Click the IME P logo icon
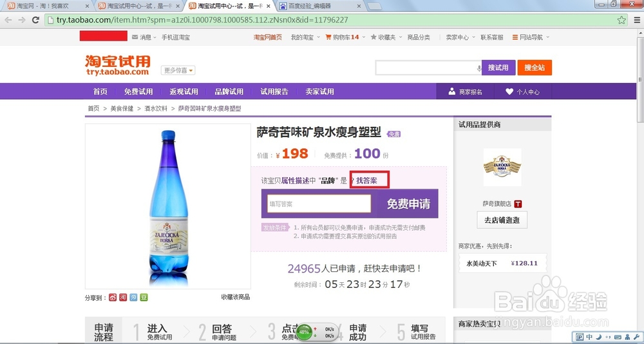The image size is (644, 344). click(580, 337)
